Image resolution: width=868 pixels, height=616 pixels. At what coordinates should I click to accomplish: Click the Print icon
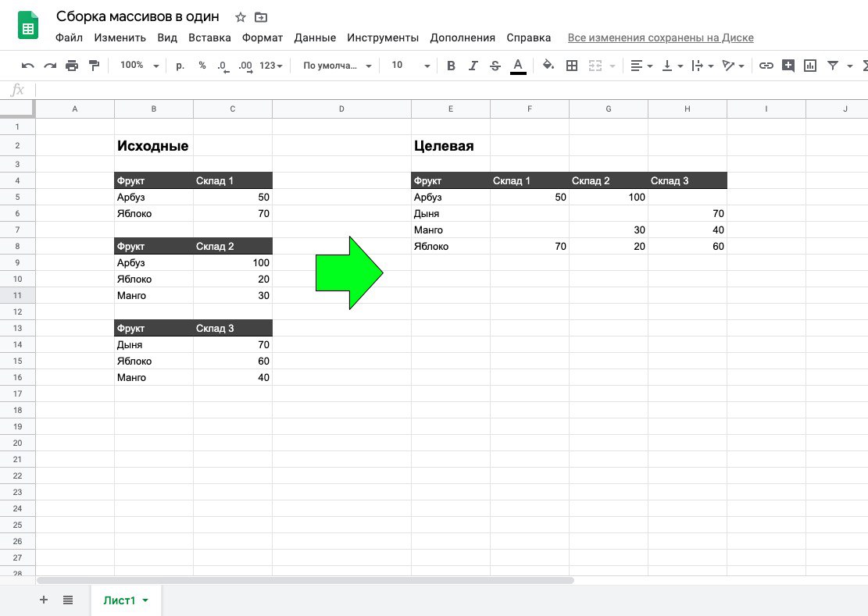pos(72,66)
